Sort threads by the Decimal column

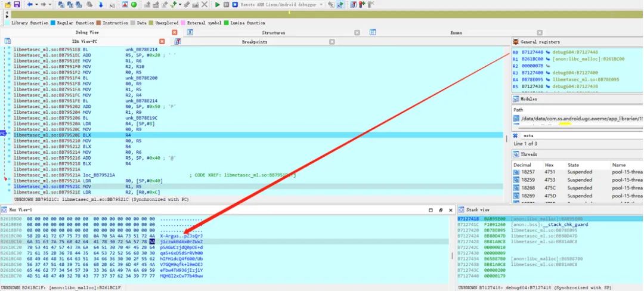[x=522, y=165]
